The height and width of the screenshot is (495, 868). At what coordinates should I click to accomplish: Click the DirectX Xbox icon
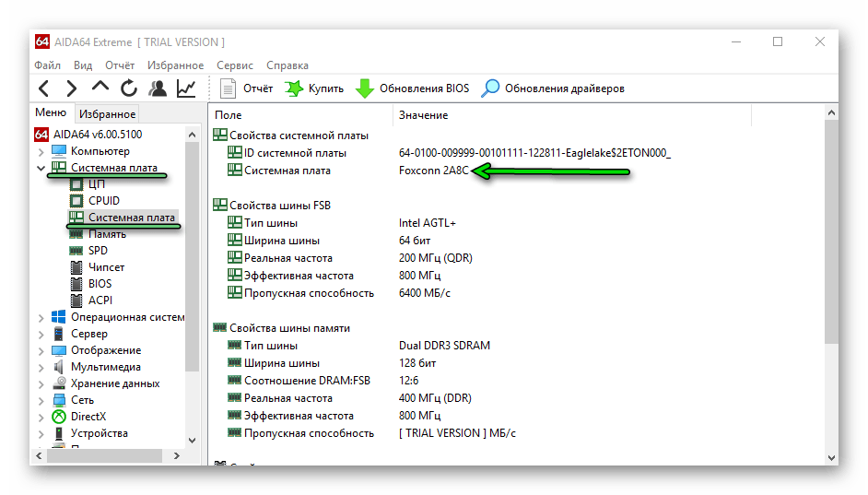coord(59,417)
